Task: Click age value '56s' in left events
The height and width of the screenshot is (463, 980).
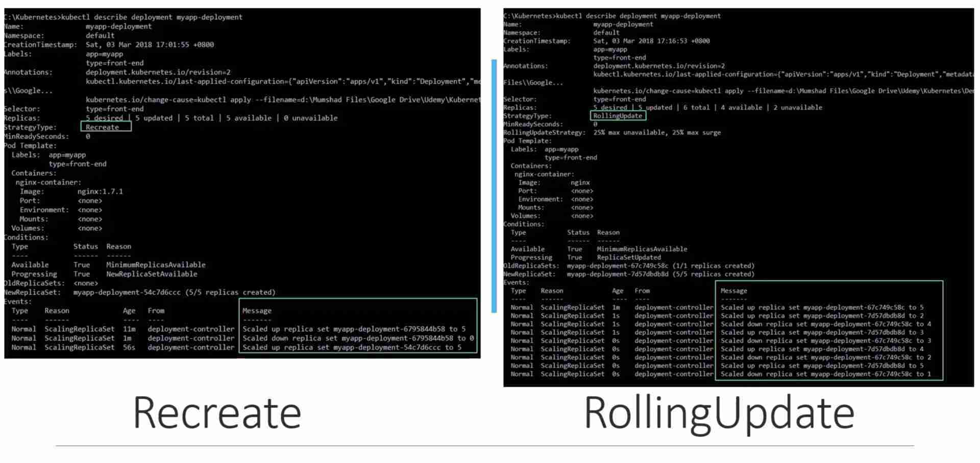Action: pyautogui.click(x=129, y=348)
